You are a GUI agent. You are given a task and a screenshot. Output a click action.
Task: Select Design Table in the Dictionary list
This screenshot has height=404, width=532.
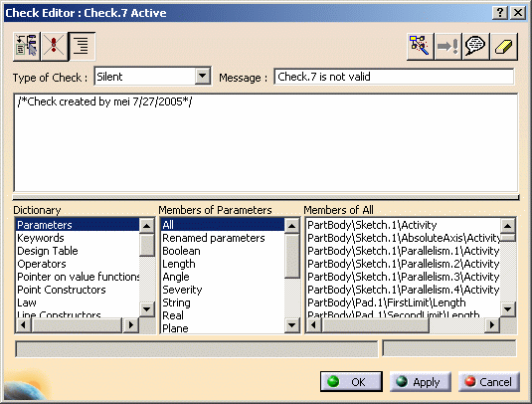(x=78, y=251)
